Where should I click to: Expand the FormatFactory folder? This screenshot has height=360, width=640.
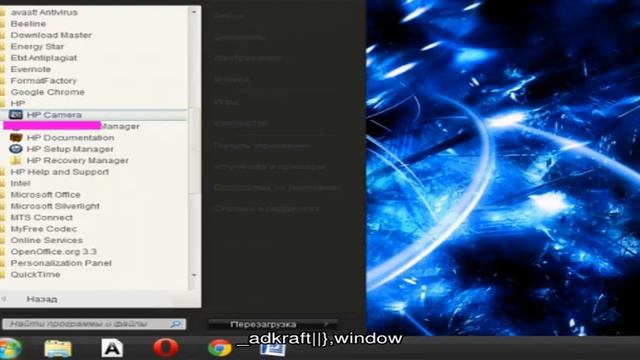43,81
